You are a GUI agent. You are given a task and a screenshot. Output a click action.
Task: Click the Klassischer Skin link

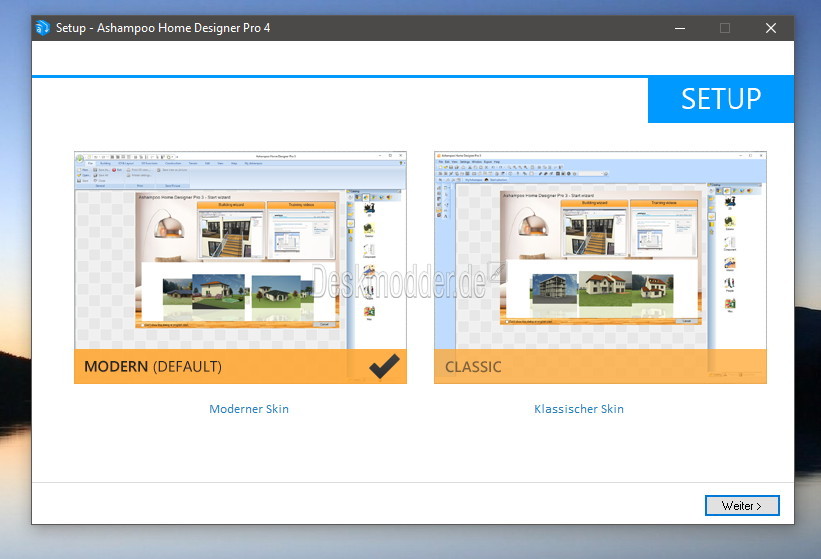tap(579, 409)
